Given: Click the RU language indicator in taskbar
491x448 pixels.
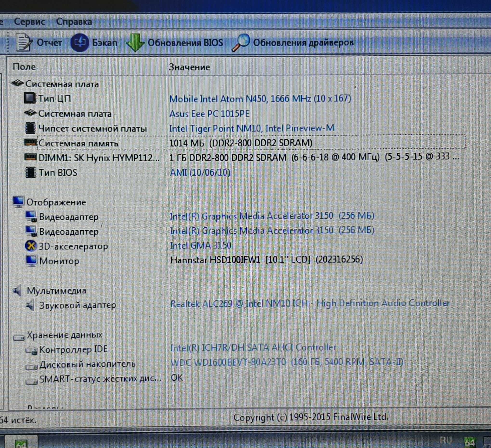Looking at the screenshot, I should tap(446, 440).
